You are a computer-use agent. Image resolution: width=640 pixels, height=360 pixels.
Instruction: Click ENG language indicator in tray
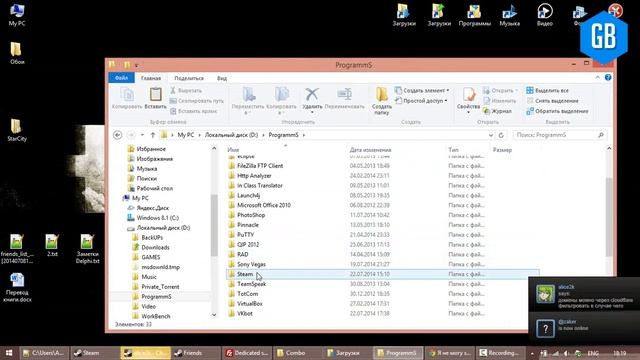pyautogui.click(x=593, y=353)
